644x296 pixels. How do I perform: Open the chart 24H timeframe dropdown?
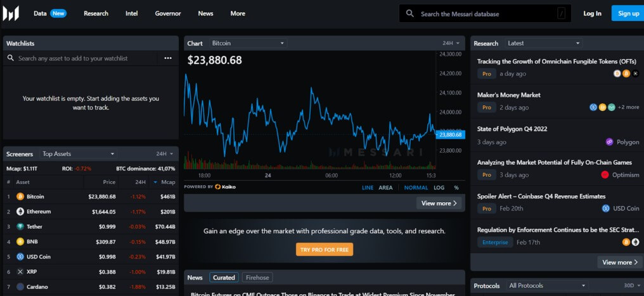[451, 43]
